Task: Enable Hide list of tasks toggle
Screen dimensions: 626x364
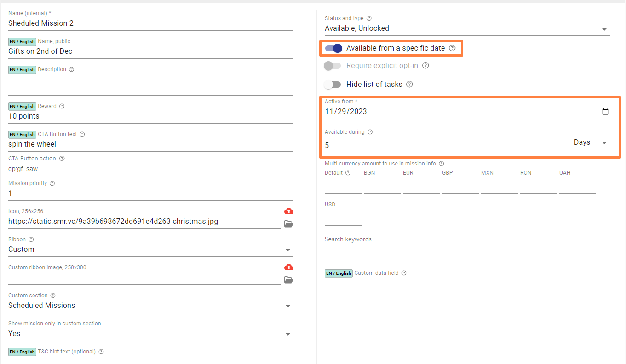Action: pos(332,85)
